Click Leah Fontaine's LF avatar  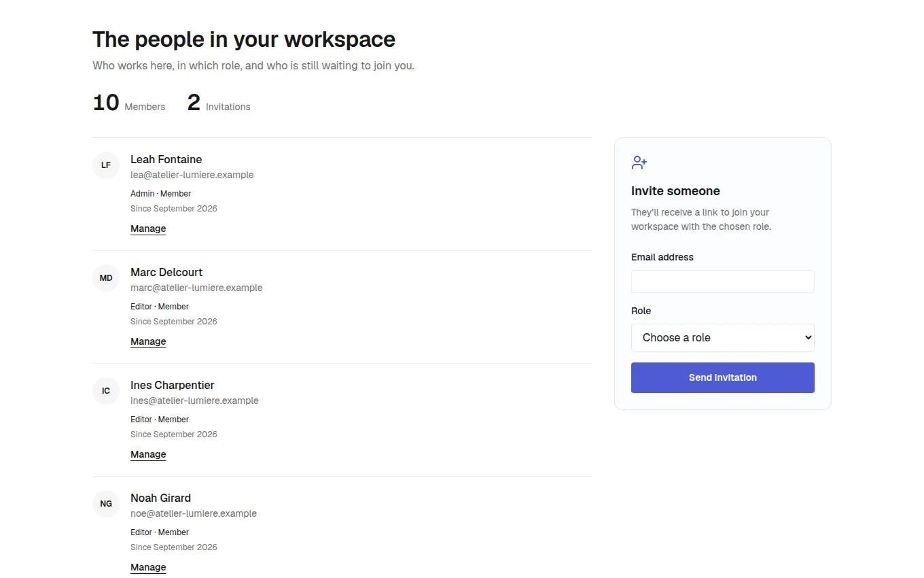click(x=106, y=165)
